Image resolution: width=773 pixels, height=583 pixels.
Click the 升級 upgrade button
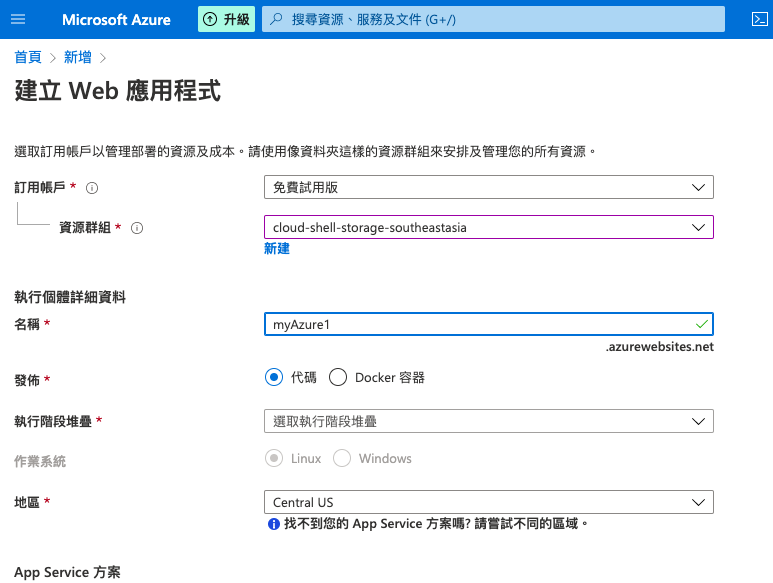point(226,19)
